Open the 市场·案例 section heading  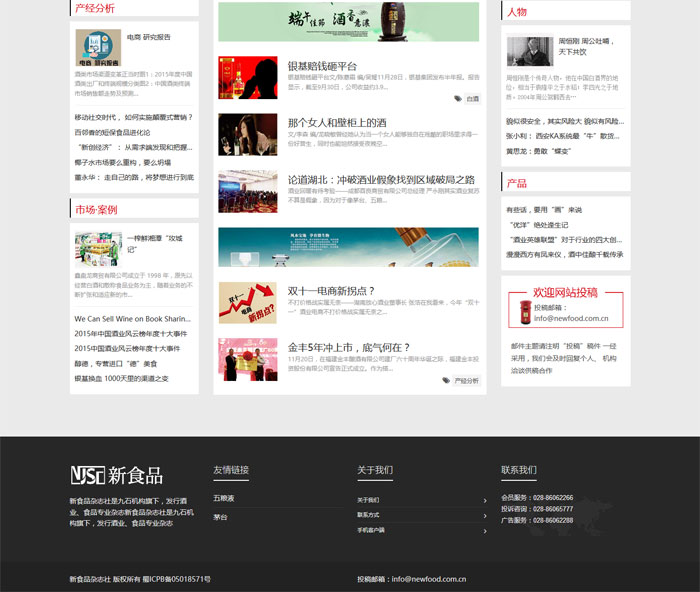pos(96,210)
